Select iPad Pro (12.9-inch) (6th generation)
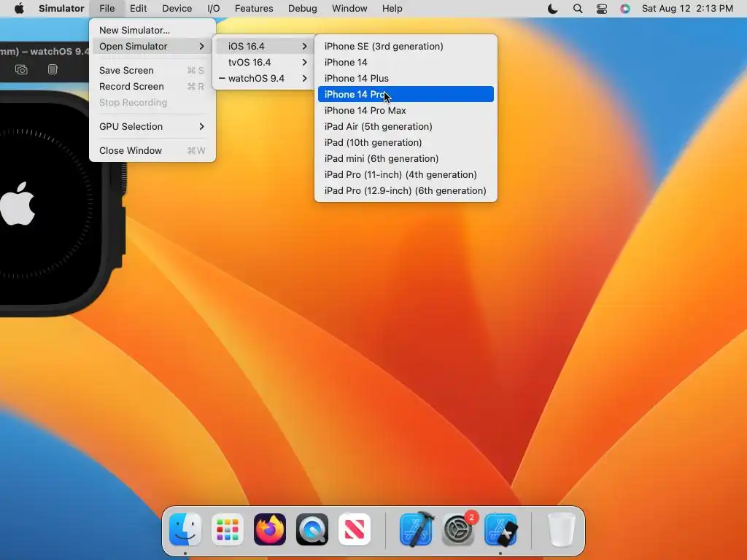This screenshot has height=560, width=747. point(406,190)
